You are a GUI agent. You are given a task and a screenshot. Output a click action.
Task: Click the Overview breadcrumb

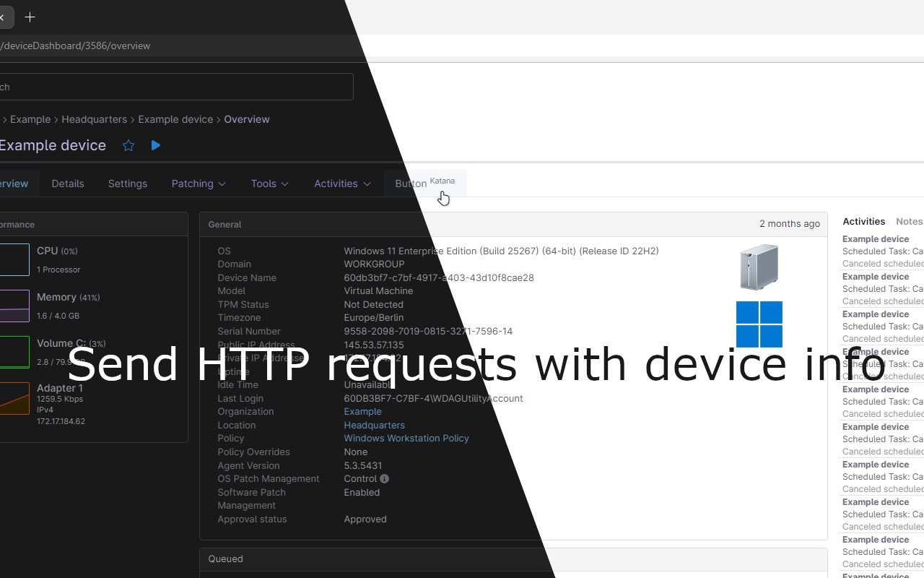(247, 119)
